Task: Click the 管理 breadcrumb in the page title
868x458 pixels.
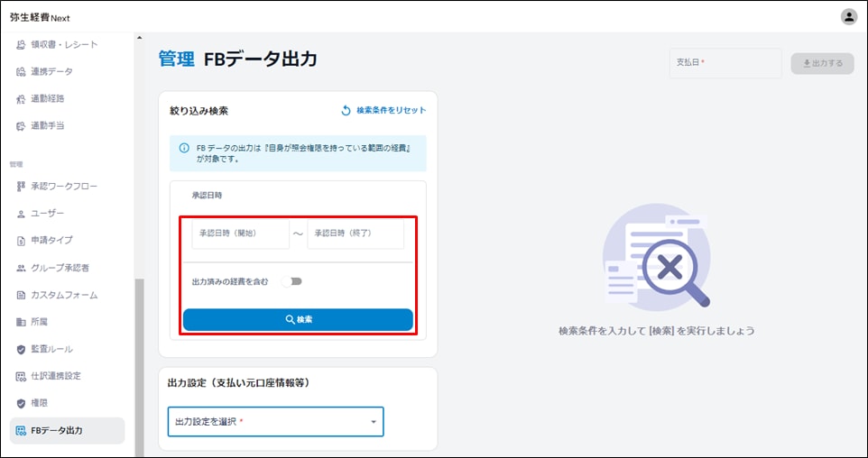Action: point(177,60)
